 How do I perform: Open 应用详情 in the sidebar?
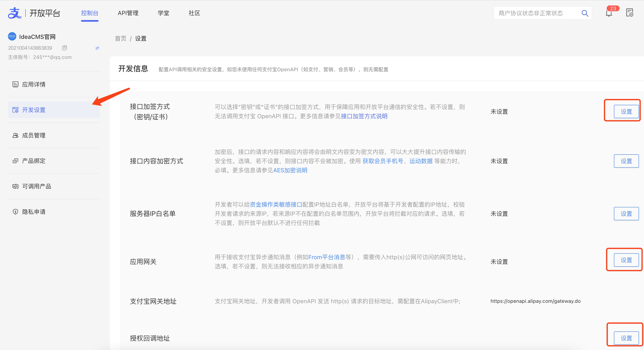(x=34, y=84)
